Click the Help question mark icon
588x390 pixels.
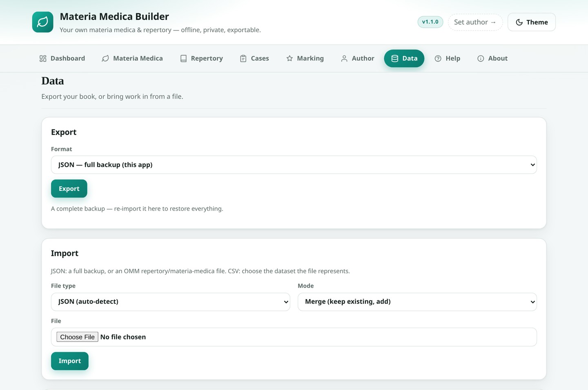click(438, 59)
